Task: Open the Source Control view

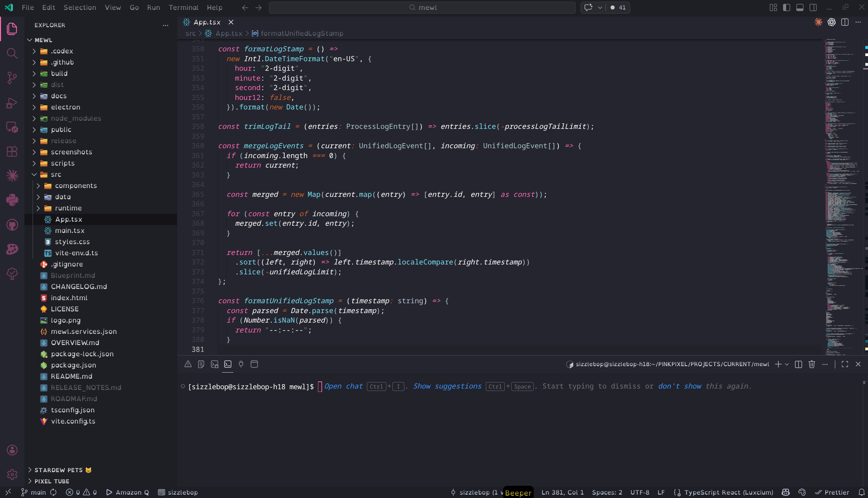Action: [x=12, y=78]
